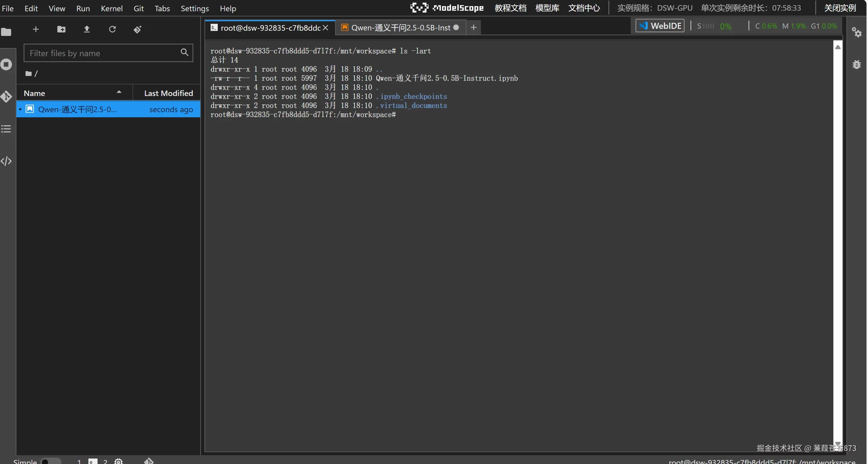Open the Running Terminals and Kernels panel

tap(6, 64)
